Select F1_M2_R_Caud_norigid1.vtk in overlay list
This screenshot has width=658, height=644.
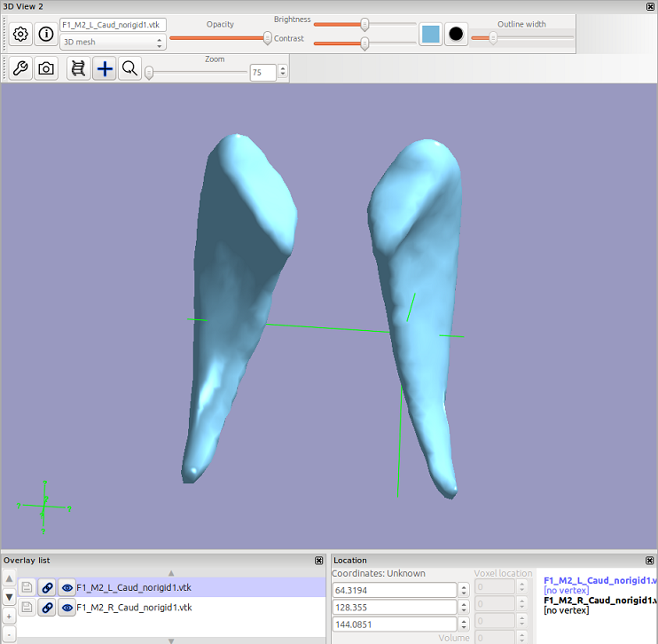tap(133, 608)
